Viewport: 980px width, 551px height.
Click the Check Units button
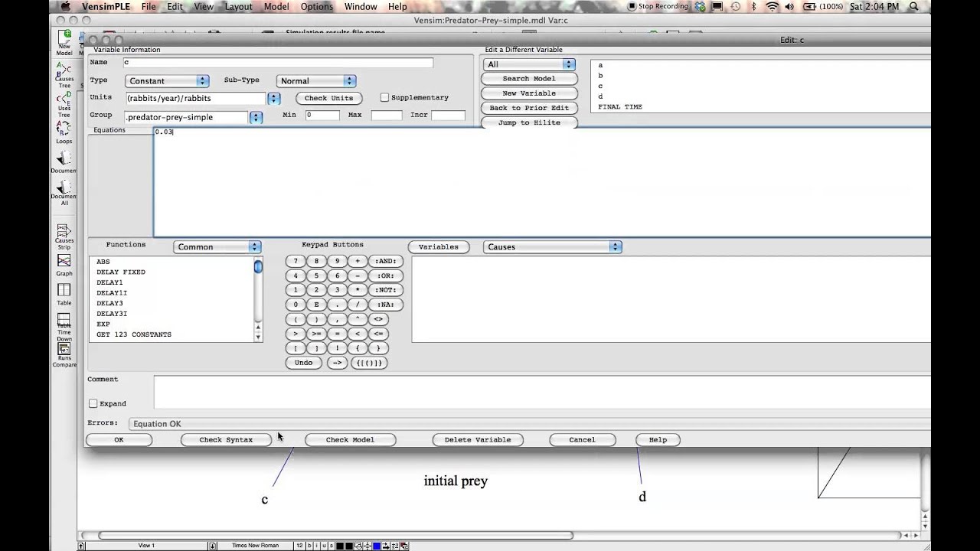point(328,99)
